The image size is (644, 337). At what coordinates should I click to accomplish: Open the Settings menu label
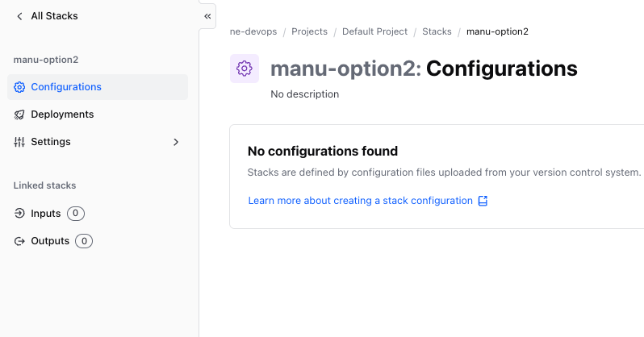(x=51, y=142)
